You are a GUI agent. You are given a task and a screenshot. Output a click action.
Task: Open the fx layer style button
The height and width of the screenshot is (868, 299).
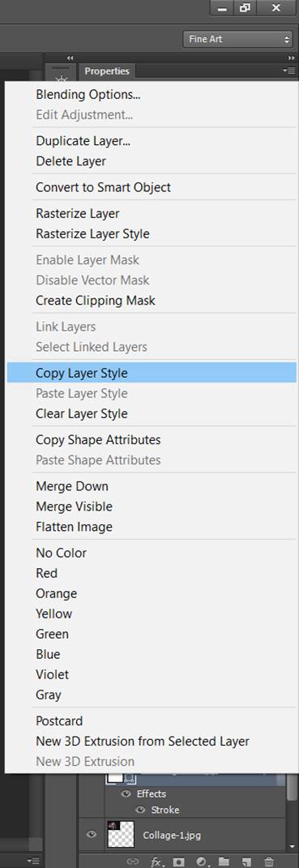pyautogui.click(x=157, y=862)
